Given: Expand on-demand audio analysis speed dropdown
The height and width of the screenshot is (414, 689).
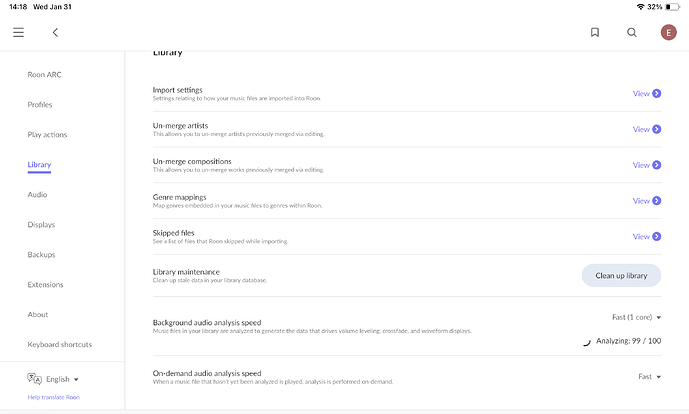Looking at the screenshot, I should (x=650, y=377).
